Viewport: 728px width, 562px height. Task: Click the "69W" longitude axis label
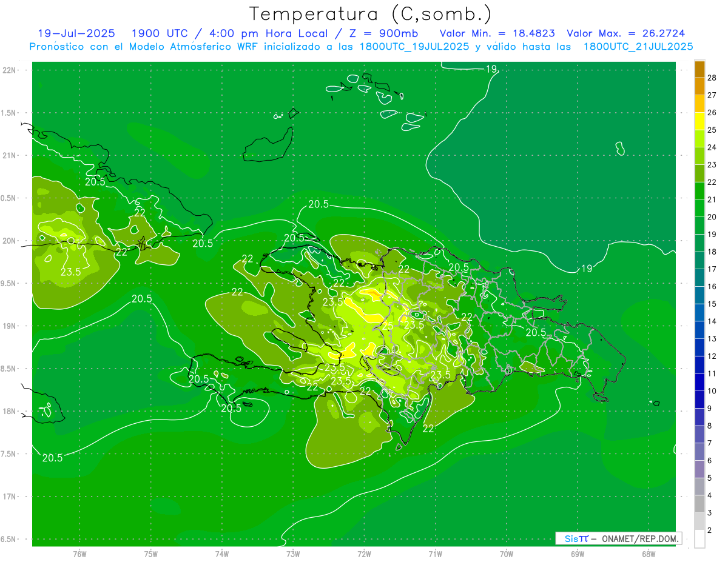point(578,554)
